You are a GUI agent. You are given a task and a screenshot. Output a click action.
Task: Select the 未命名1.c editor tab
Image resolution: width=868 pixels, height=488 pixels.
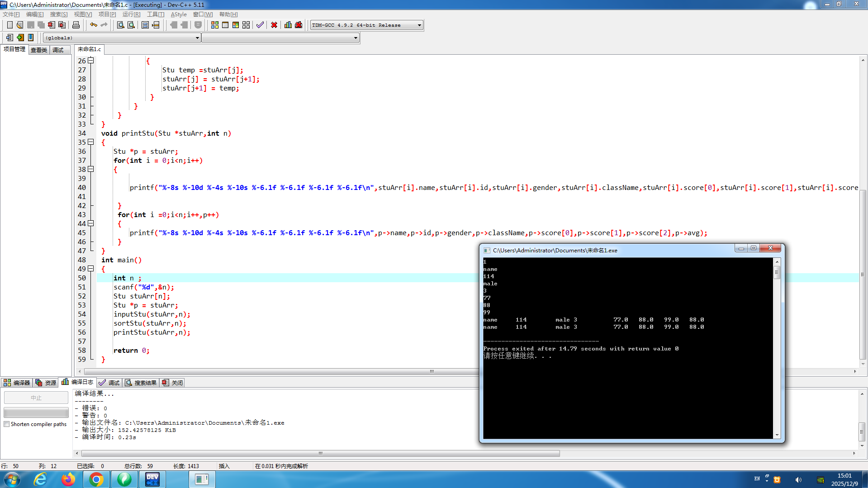89,49
